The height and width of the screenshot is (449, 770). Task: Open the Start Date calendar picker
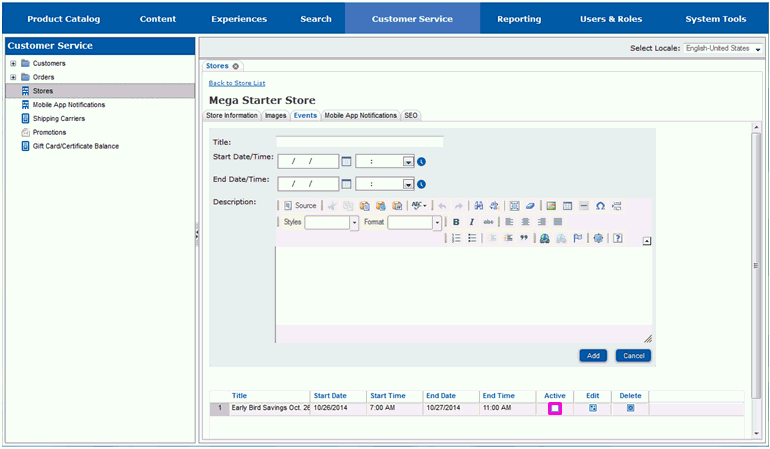pos(346,161)
